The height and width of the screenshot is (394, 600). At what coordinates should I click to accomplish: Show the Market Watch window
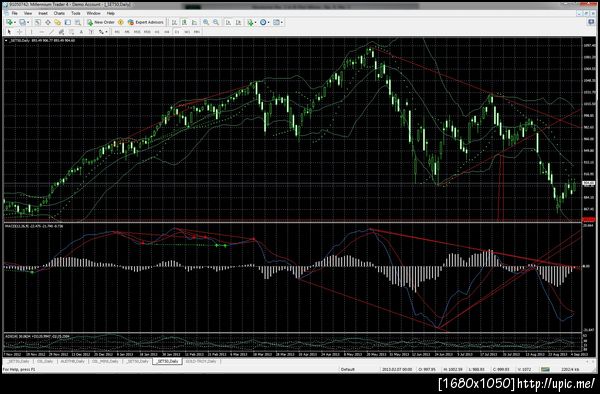coord(38,22)
